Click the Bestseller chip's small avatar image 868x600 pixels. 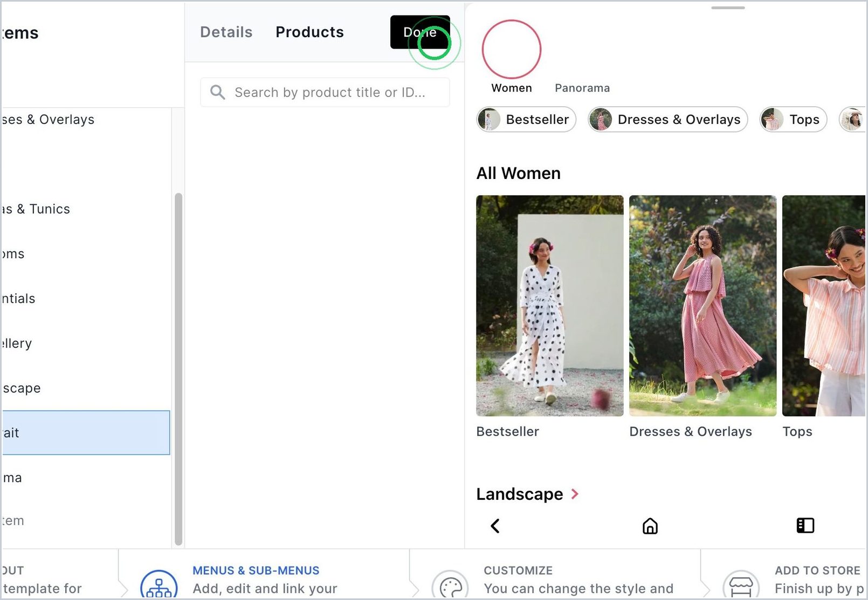tap(489, 119)
